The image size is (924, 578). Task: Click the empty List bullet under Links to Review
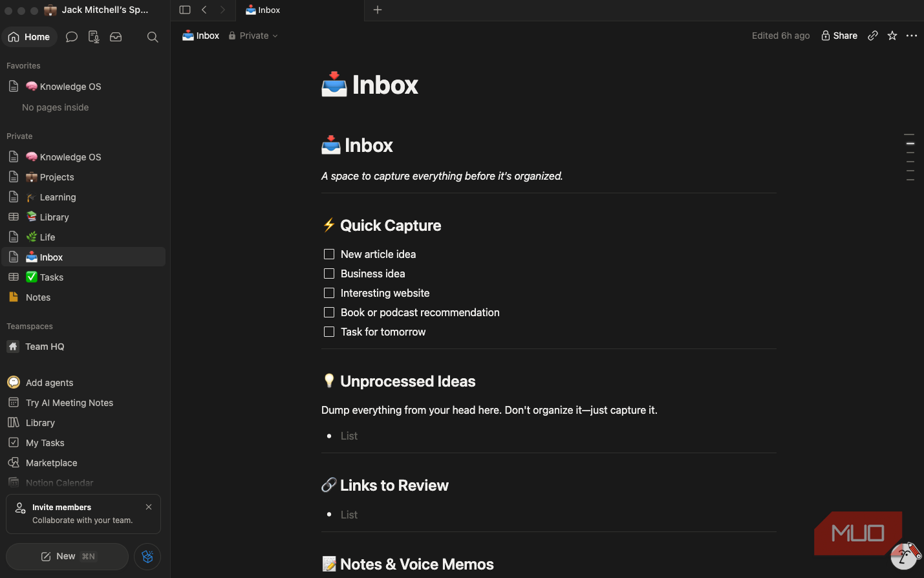pyautogui.click(x=349, y=515)
